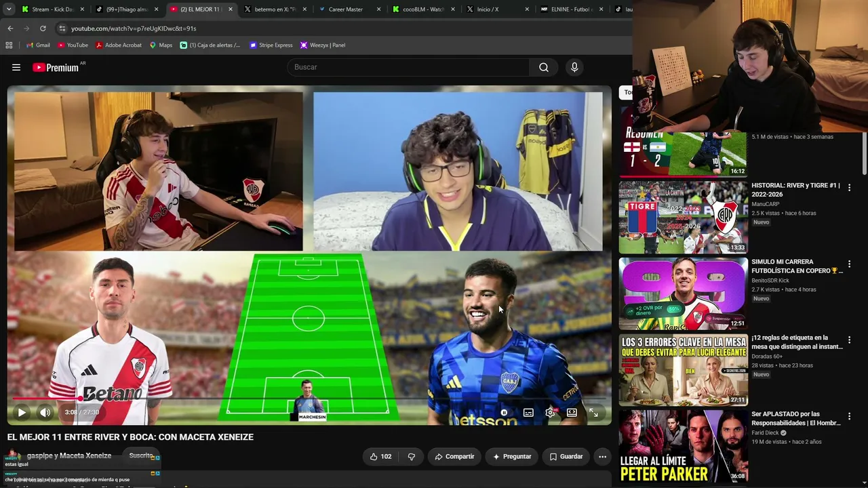The image size is (868, 488).
Task: Open options for 12 reglas de etiqueta video
Action: pyautogui.click(x=849, y=340)
